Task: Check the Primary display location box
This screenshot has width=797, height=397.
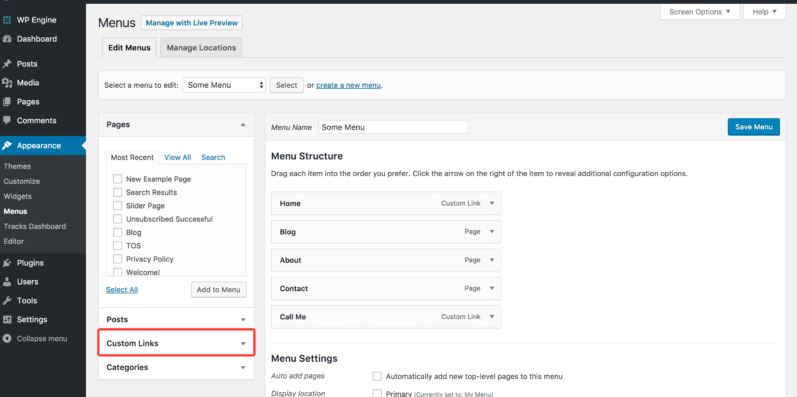Action: tap(377, 393)
